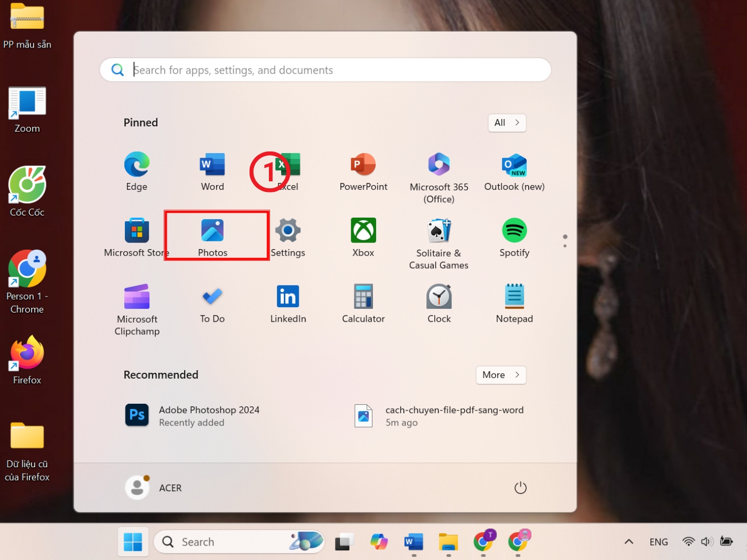This screenshot has height=560, width=747.
Task: Launch Word from pinned apps
Action: click(x=212, y=172)
